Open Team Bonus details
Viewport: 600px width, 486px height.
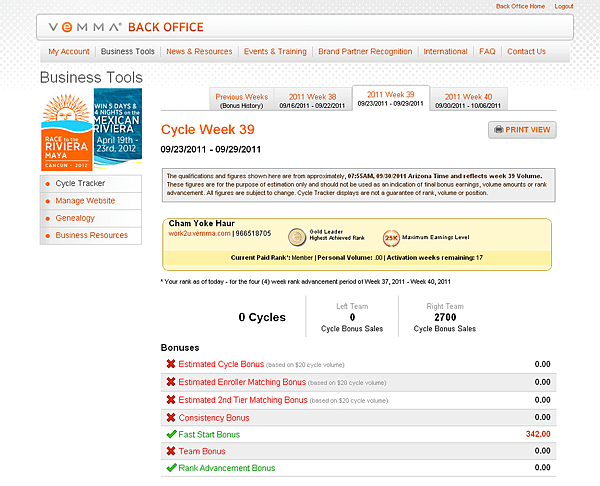202,451
